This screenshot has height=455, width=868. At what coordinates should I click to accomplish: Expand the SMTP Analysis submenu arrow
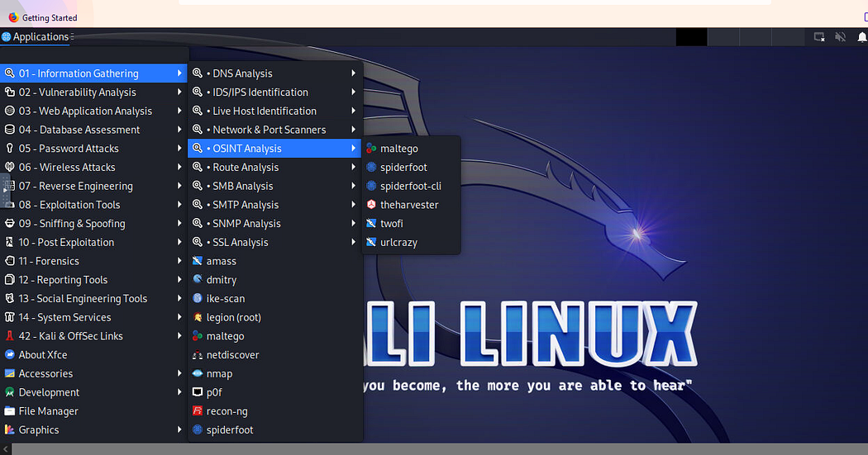353,205
